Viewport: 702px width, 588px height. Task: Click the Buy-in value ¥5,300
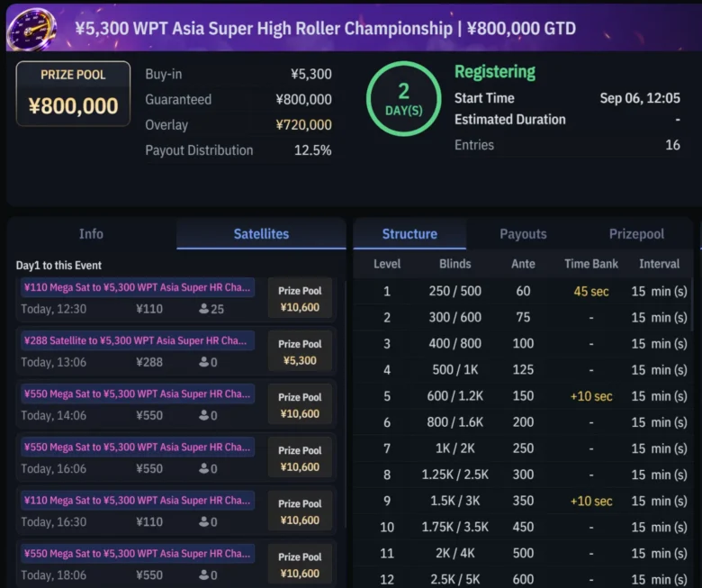click(311, 74)
